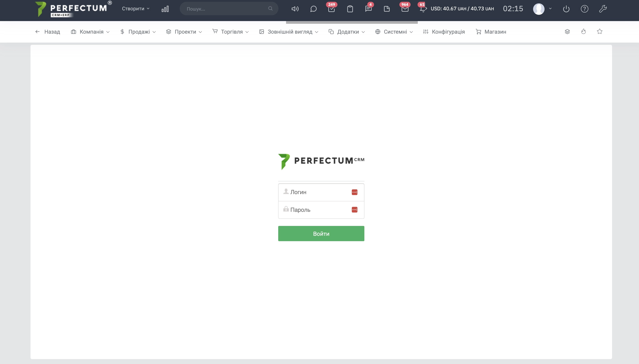
Task: Click password manager icon in Логин field
Action: 355,192
